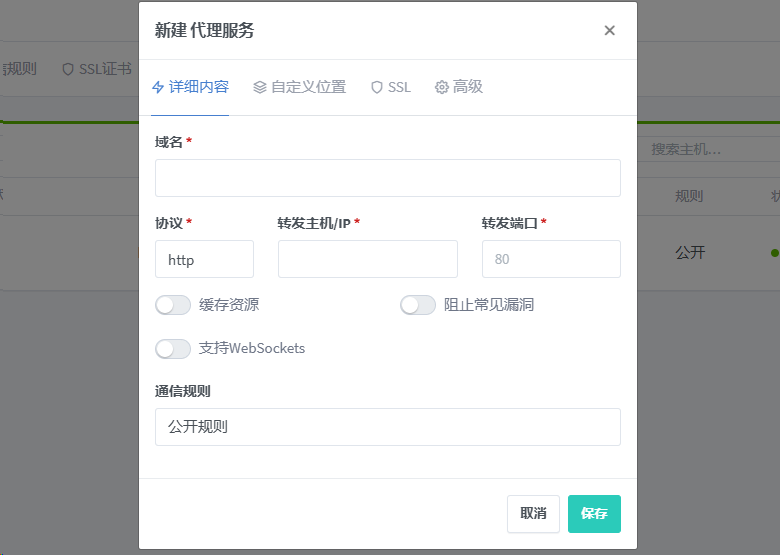The image size is (780, 555).
Task: Click the 保存 button
Action: (x=594, y=514)
